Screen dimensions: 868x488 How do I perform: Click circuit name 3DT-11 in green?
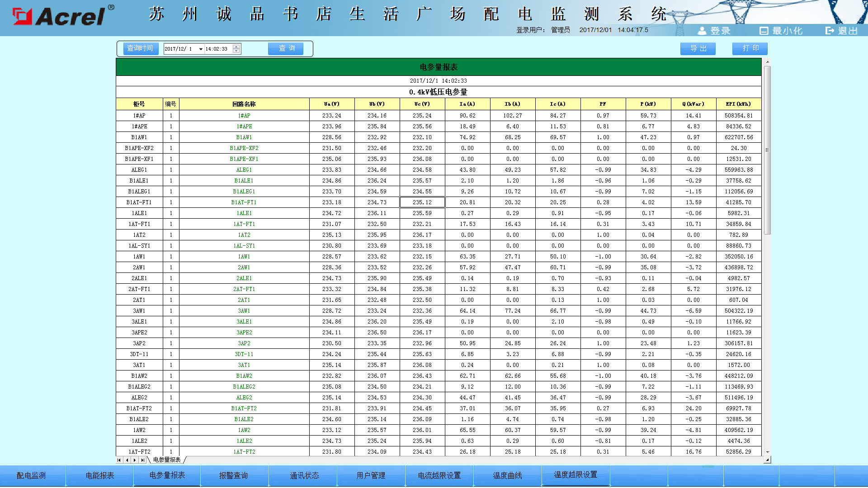click(x=244, y=354)
